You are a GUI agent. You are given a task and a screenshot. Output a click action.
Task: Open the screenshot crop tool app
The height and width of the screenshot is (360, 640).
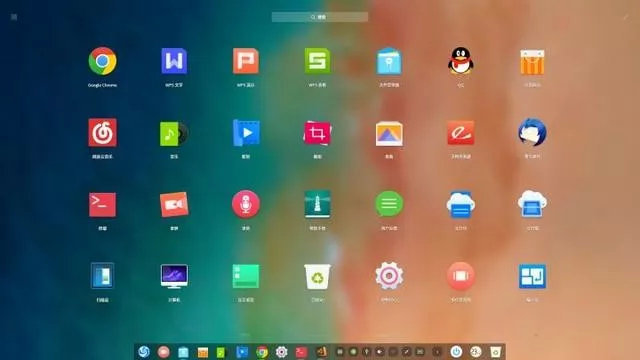pyautogui.click(x=318, y=133)
